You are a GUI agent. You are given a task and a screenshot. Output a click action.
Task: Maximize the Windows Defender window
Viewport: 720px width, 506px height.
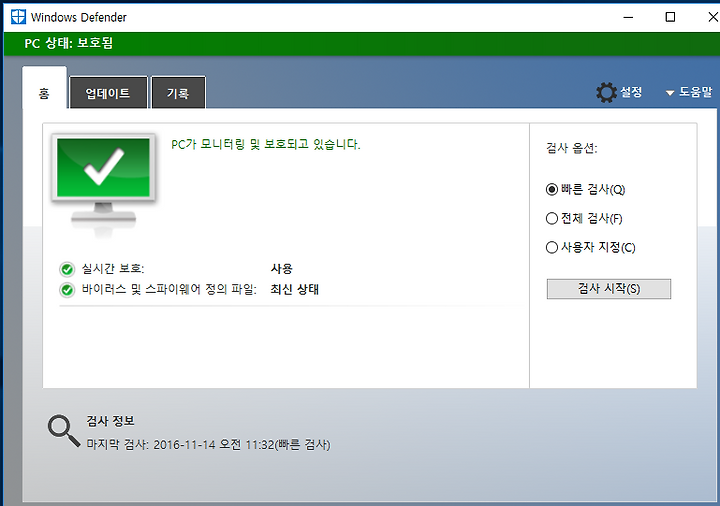[670, 17]
